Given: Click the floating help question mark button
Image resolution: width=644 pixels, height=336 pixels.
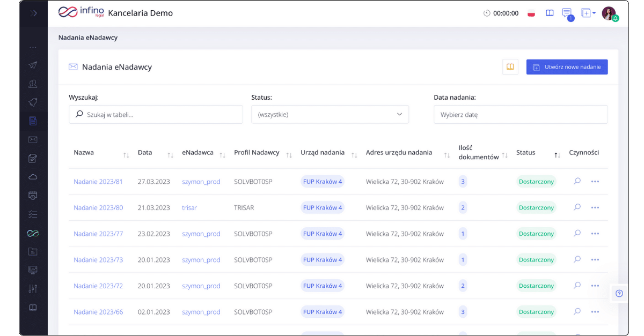Looking at the screenshot, I should pyautogui.click(x=619, y=293).
